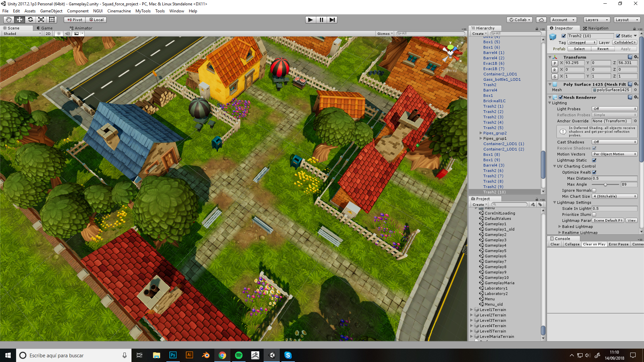Search project by type icon

point(533,204)
